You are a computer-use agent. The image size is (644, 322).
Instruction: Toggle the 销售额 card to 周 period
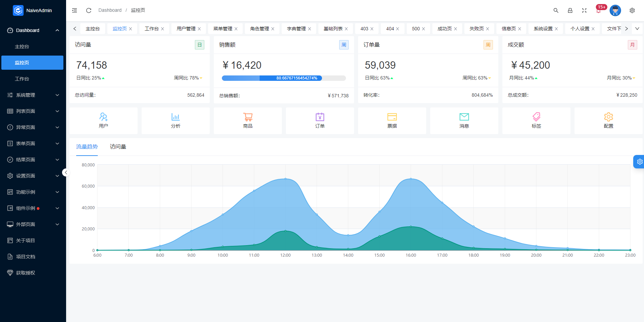click(x=344, y=44)
